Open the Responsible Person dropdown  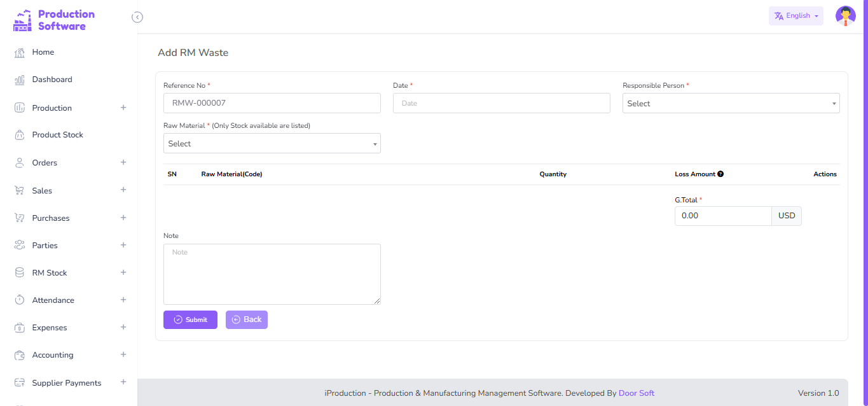click(x=731, y=103)
